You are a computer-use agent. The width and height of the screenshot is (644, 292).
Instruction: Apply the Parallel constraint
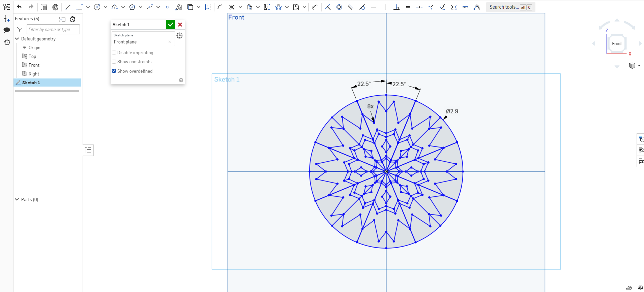351,7
